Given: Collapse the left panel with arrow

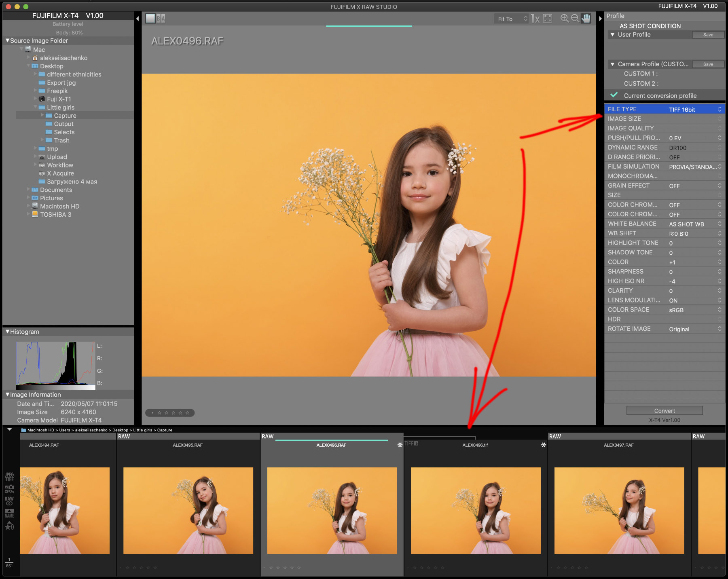Looking at the screenshot, I should (138, 19).
